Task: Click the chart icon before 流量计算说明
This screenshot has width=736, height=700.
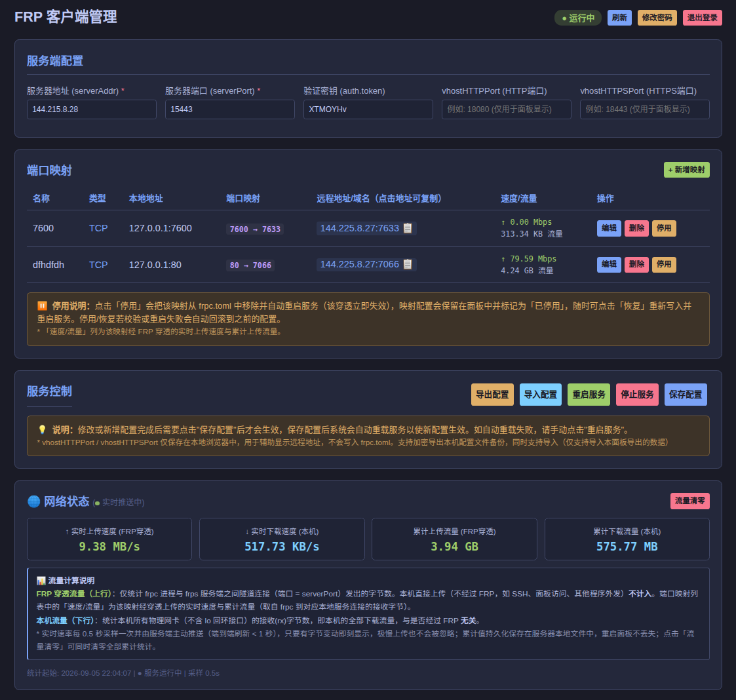Action: tap(41, 581)
